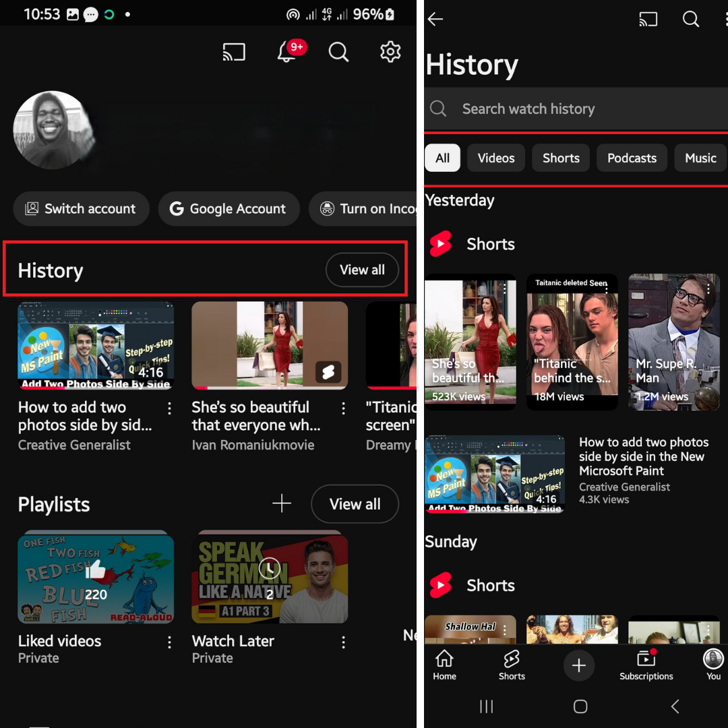Open the Cast screen icon

pos(234,52)
